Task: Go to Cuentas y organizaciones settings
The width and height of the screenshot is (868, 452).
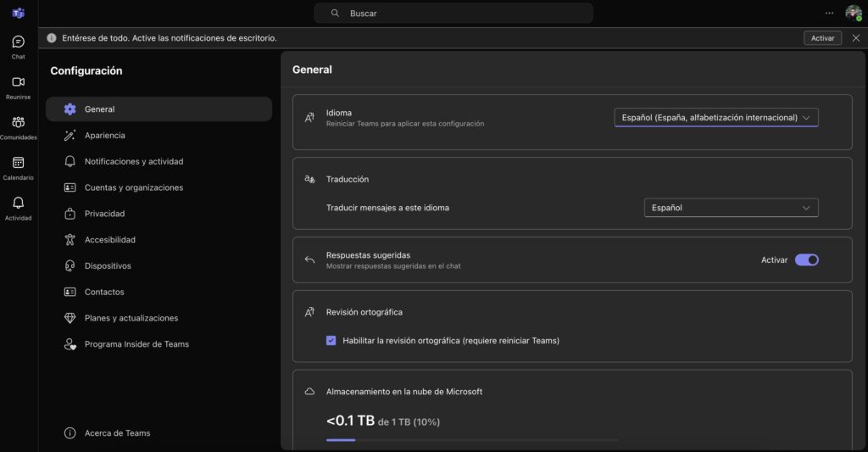Action: (x=159, y=187)
